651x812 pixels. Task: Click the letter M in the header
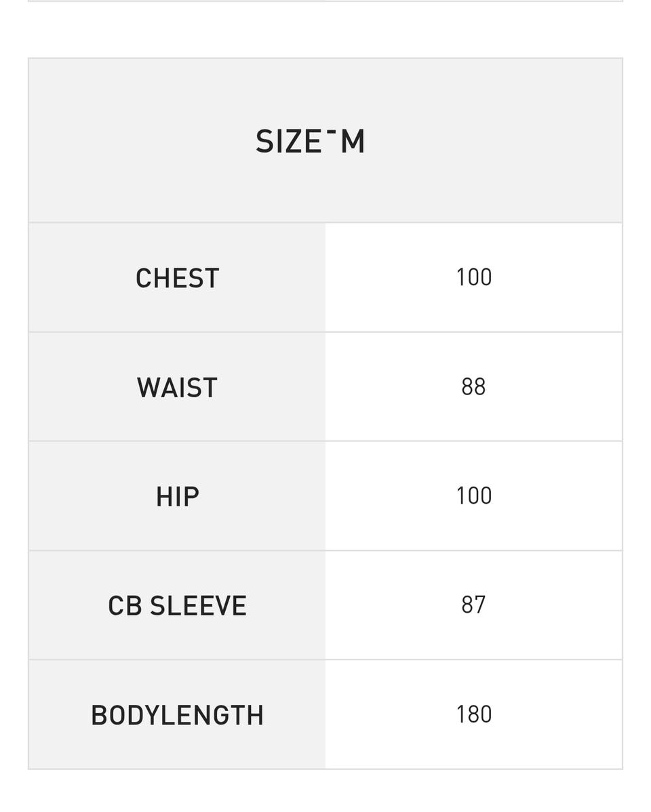pyautogui.click(x=353, y=142)
